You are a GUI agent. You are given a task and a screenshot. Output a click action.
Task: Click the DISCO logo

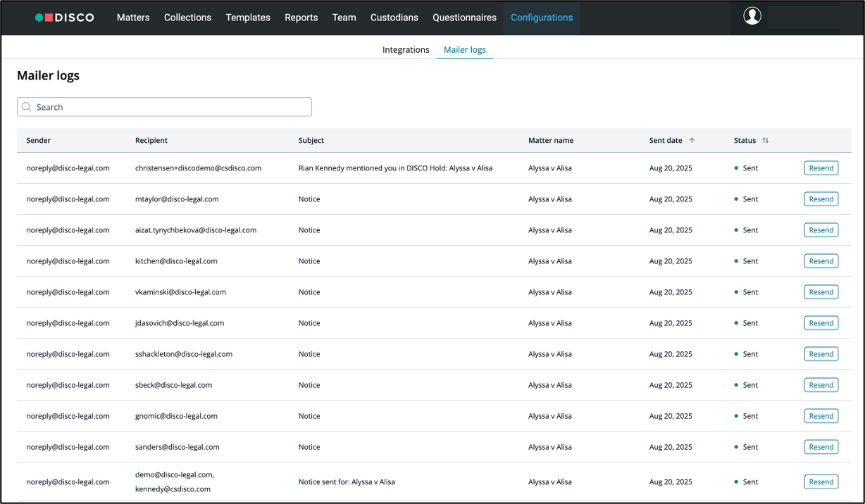[x=65, y=18]
